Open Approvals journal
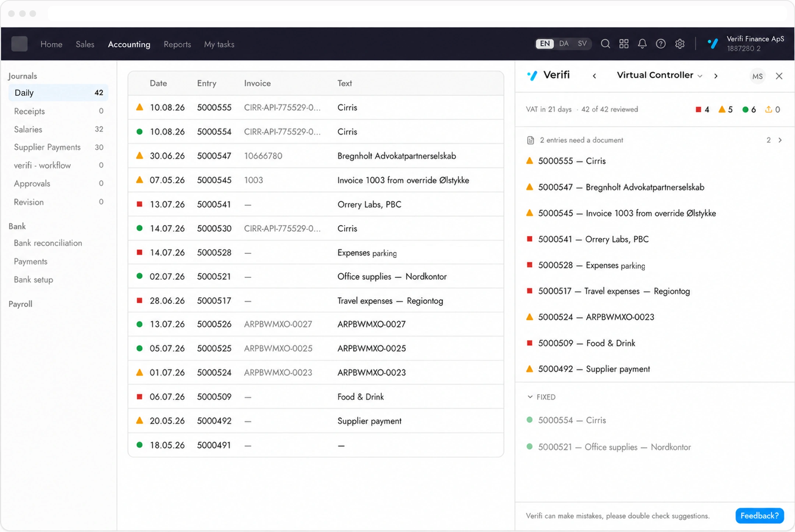The height and width of the screenshot is (532, 795). tap(58, 183)
